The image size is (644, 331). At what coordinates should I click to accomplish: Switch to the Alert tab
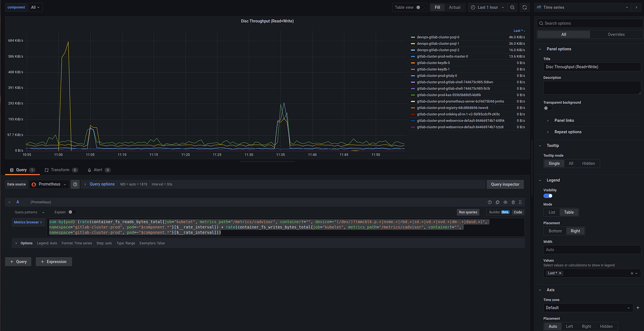click(x=99, y=170)
